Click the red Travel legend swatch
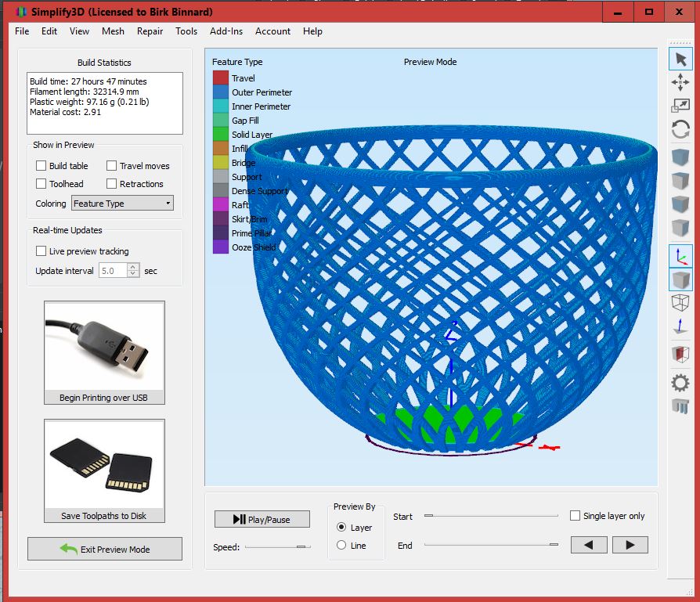 coord(221,78)
